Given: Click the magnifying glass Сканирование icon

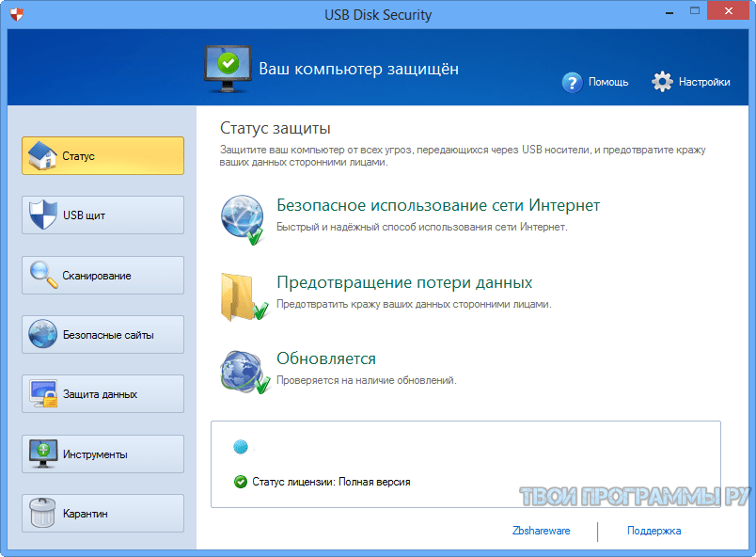Looking at the screenshot, I should coord(44,275).
